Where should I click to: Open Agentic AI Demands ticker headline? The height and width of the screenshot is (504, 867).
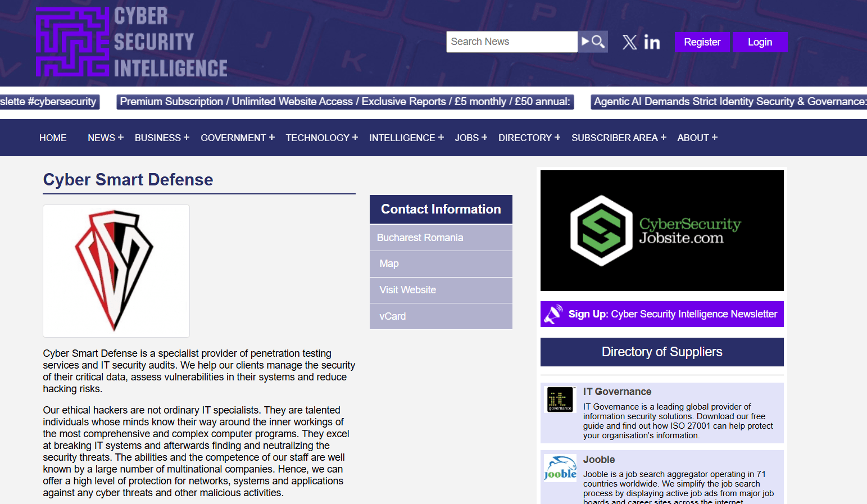729,102
